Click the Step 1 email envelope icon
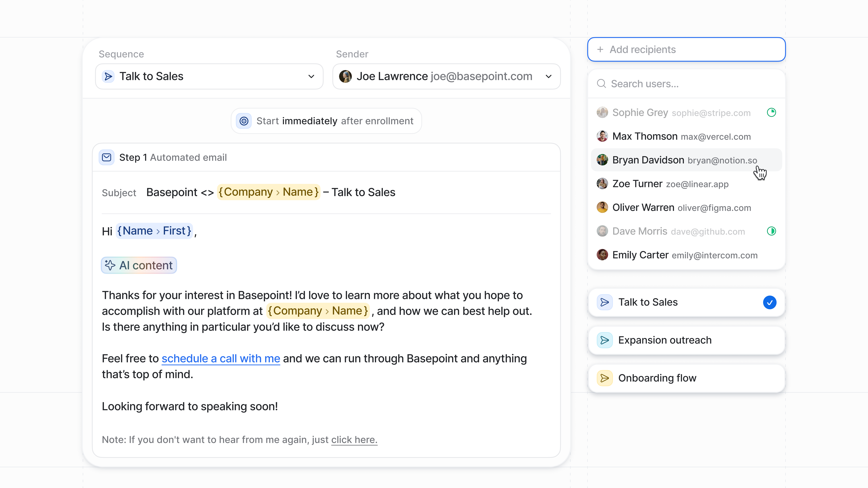Screen dimensions: 868x488 106,157
